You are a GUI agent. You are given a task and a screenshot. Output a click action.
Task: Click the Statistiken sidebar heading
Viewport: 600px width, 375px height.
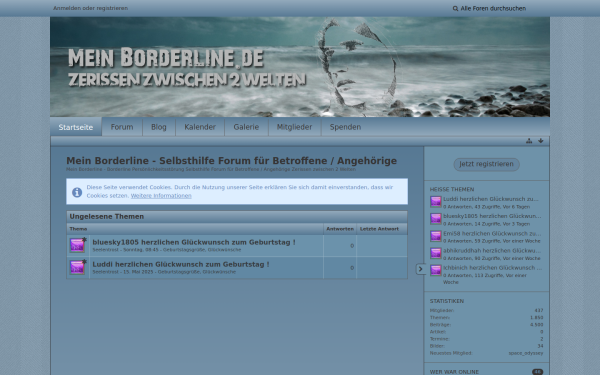[447, 301]
